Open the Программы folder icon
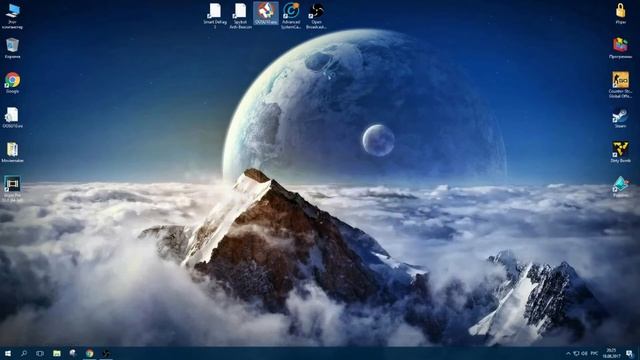 tap(620, 48)
